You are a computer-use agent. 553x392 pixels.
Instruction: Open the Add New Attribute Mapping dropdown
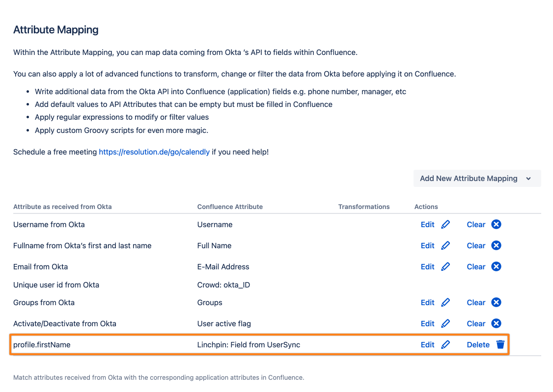point(469,179)
